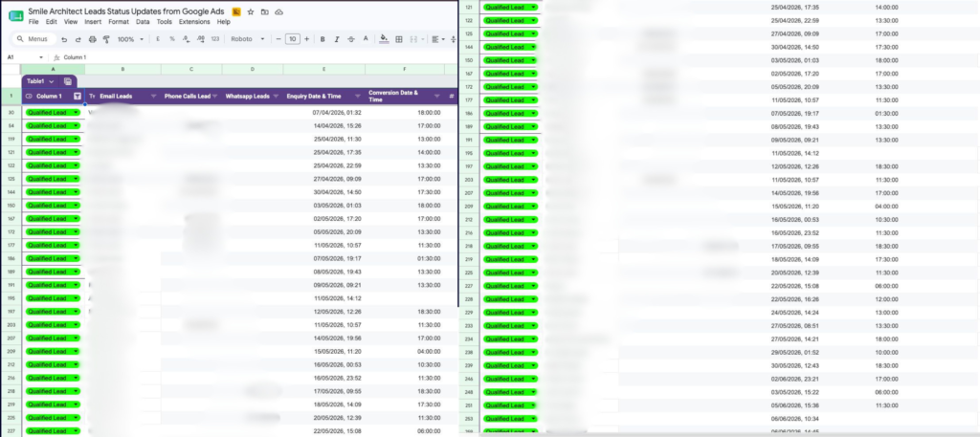980x437 pixels.
Task: Click cell 07/04/2026, 01:32
Action: click(323, 113)
